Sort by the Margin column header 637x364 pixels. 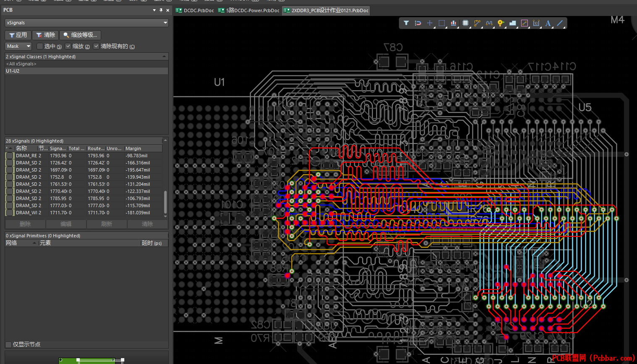143,148
